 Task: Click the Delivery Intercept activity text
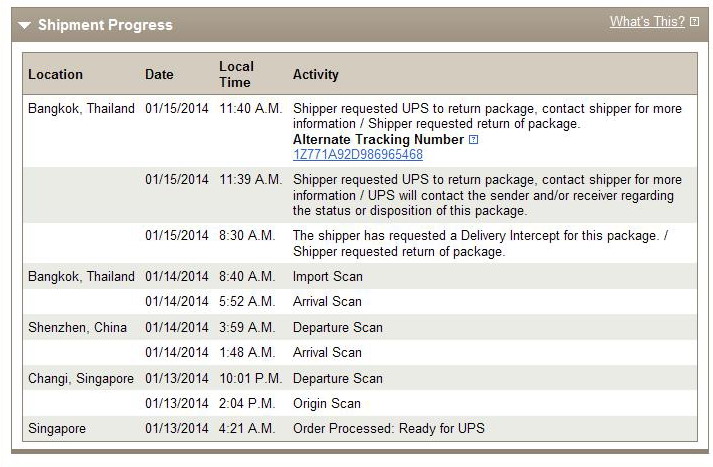click(480, 243)
